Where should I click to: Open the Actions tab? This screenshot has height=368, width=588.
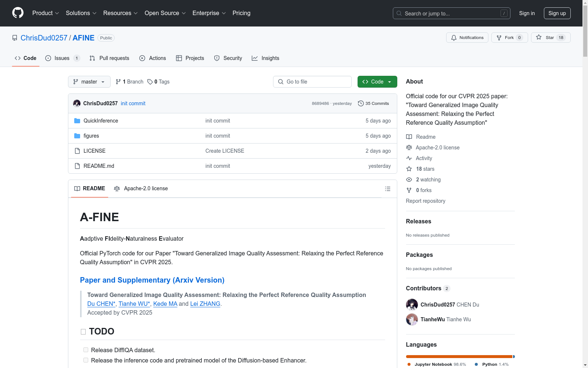pyautogui.click(x=153, y=58)
